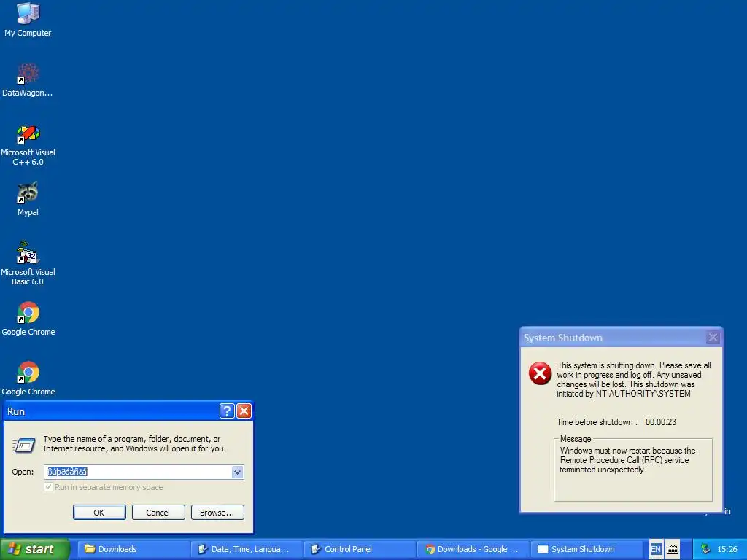Viewport: 747px width, 560px height.
Task: Expand the Open combo box dropdown arrow
Action: click(237, 472)
